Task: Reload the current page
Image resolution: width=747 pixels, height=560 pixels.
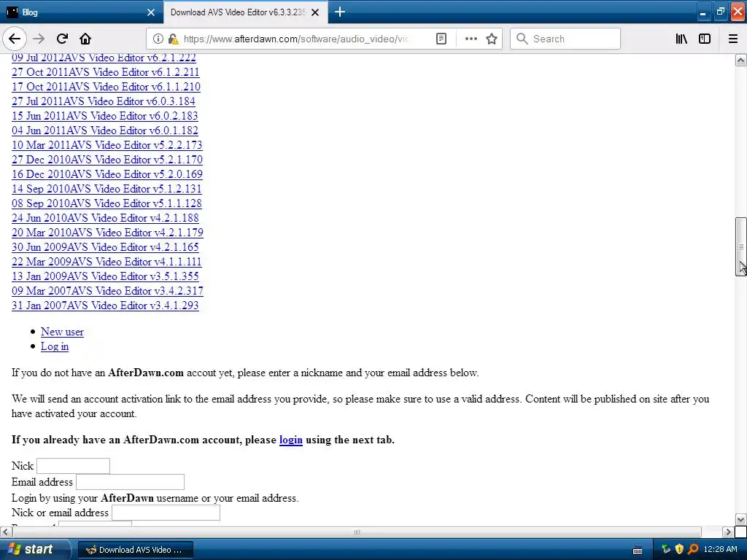Action: [x=62, y=39]
